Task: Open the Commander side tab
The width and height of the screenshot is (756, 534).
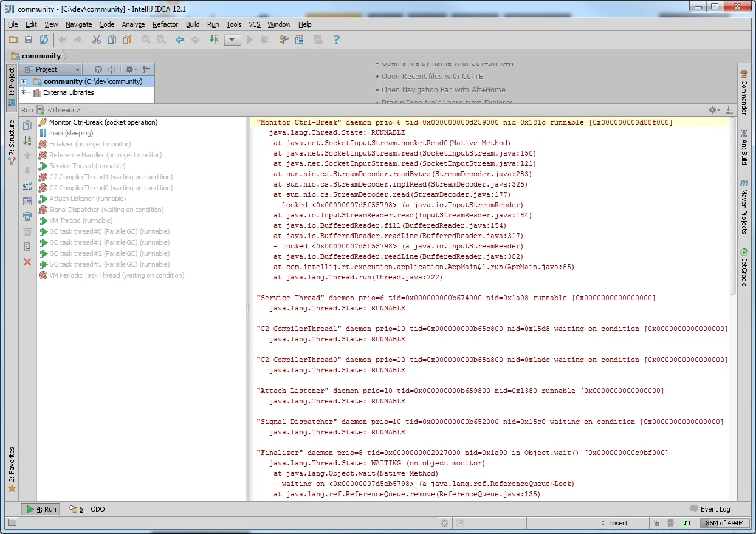Action: [x=744, y=92]
